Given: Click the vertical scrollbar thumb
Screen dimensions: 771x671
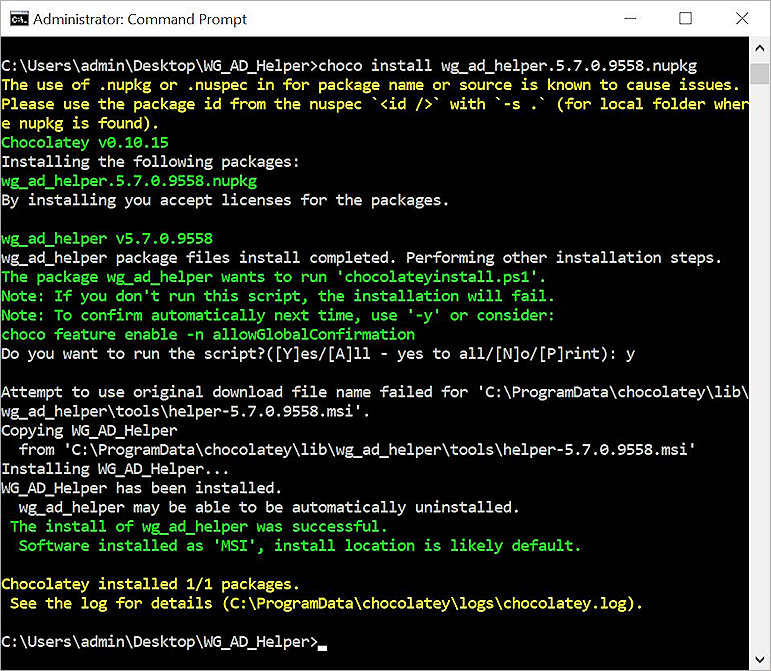Looking at the screenshot, I should pyautogui.click(x=761, y=72).
